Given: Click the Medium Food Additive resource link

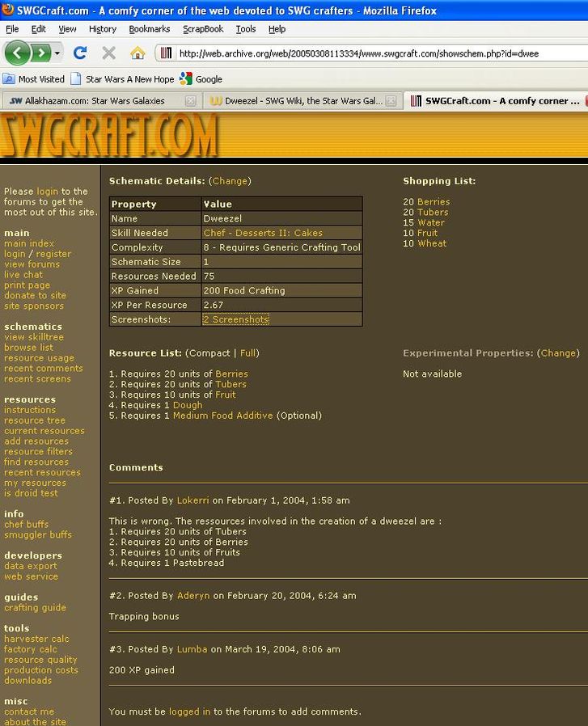Looking at the screenshot, I should [x=223, y=416].
